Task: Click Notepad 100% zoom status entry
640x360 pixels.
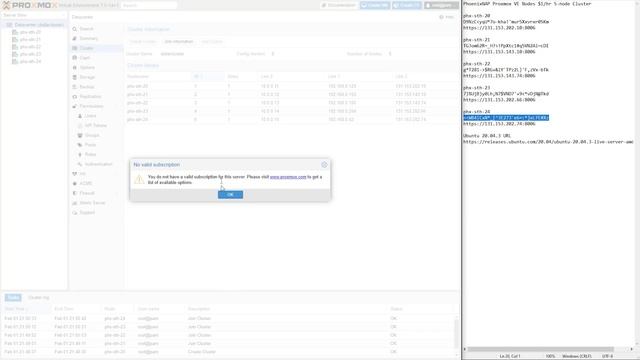Action: tap(550, 356)
